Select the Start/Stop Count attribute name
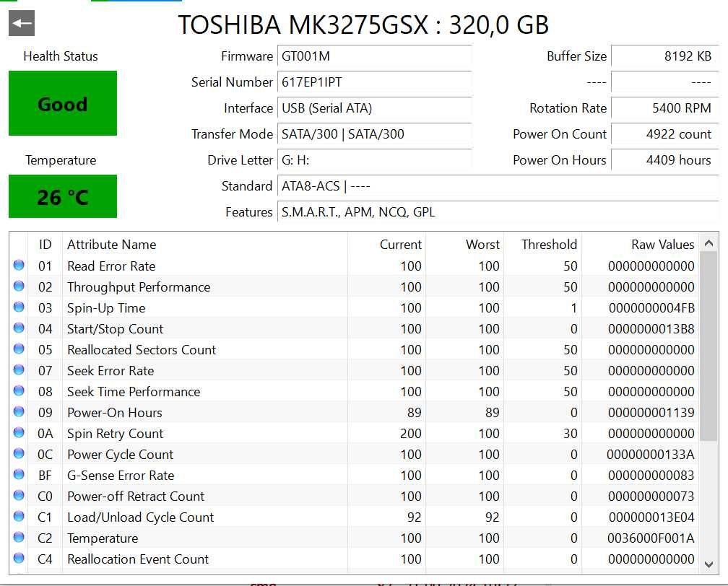The width and height of the screenshot is (728, 586). pyautogui.click(x=115, y=329)
